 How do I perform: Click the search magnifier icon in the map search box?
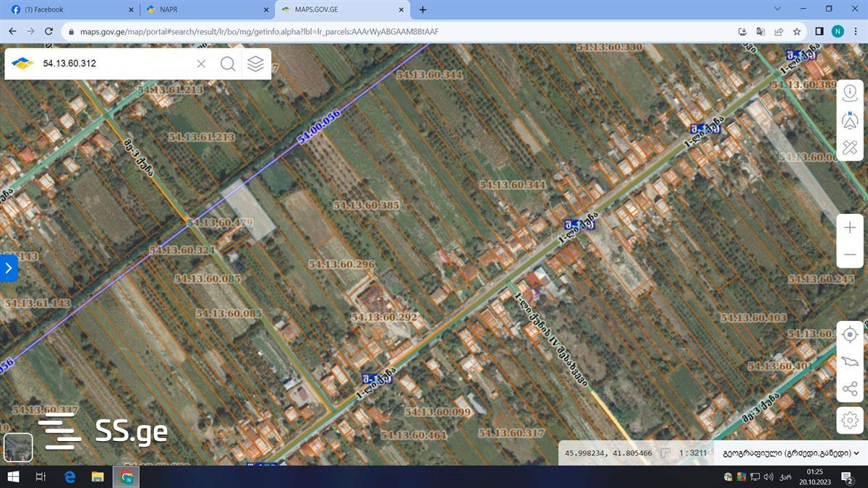click(228, 64)
